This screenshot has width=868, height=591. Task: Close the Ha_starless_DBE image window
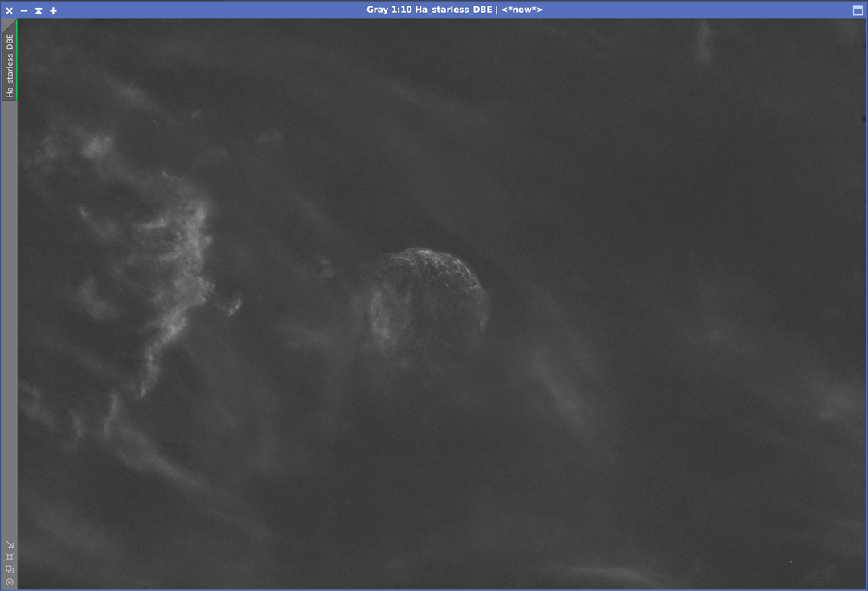(x=10, y=10)
